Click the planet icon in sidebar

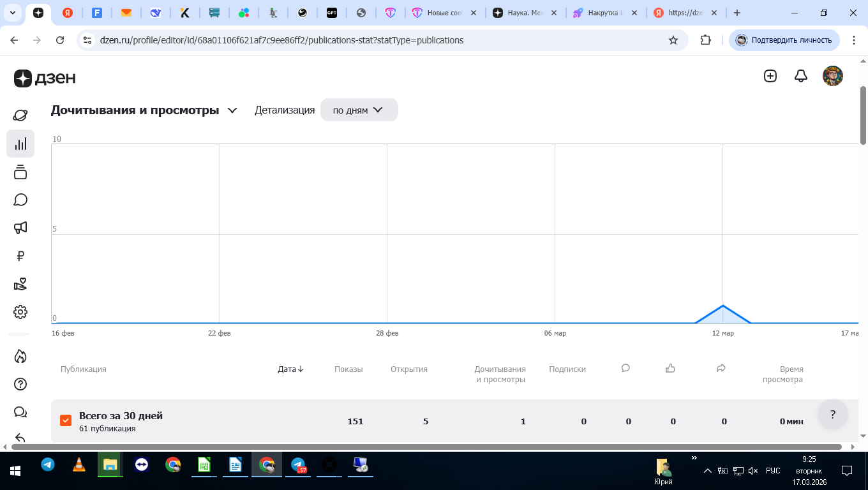(x=20, y=115)
